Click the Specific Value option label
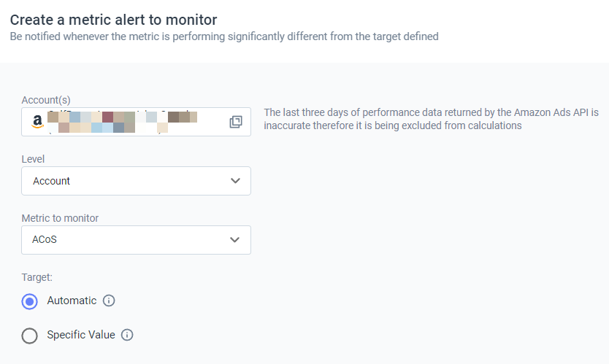 (81, 335)
